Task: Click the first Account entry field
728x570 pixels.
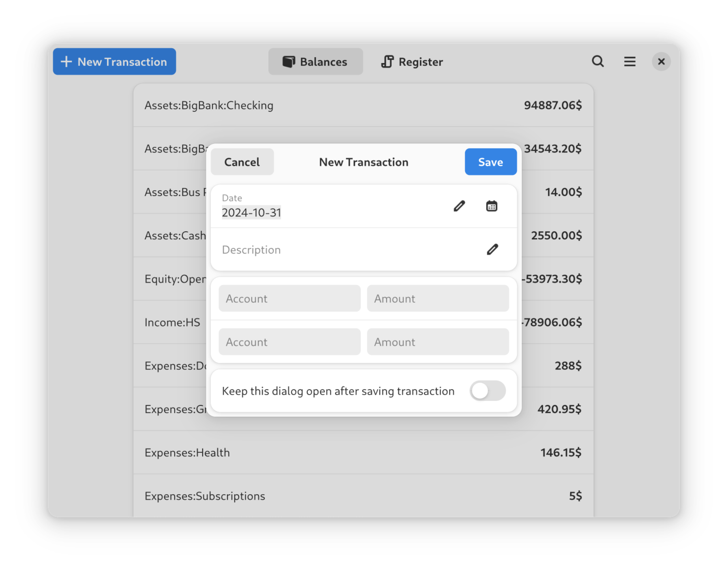Action: tap(289, 298)
